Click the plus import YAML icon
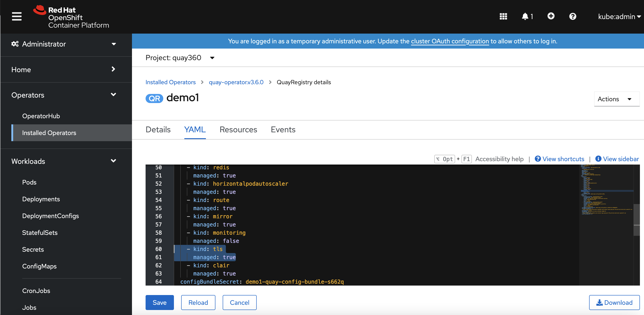This screenshot has height=315, width=644. (551, 16)
